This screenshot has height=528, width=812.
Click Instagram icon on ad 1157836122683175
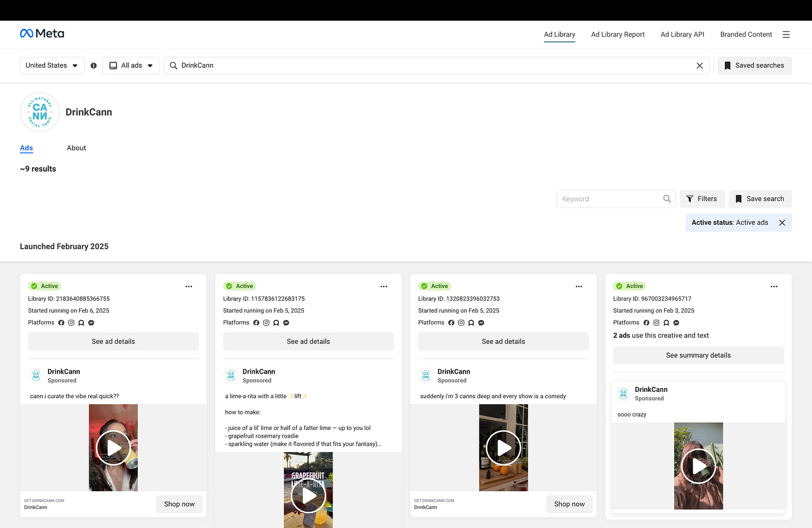coord(267,323)
